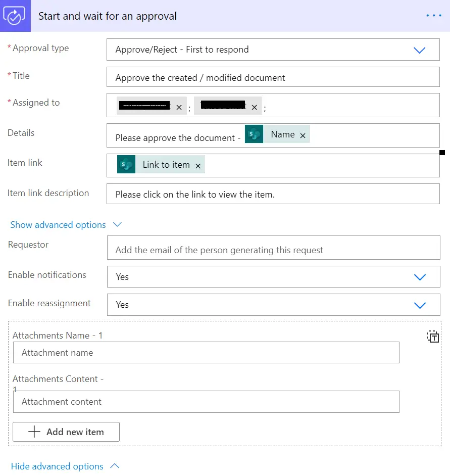The width and height of the screenshot is (450, 476).
Task: Remove the first assigned approver
Action: tap(179, 107)
